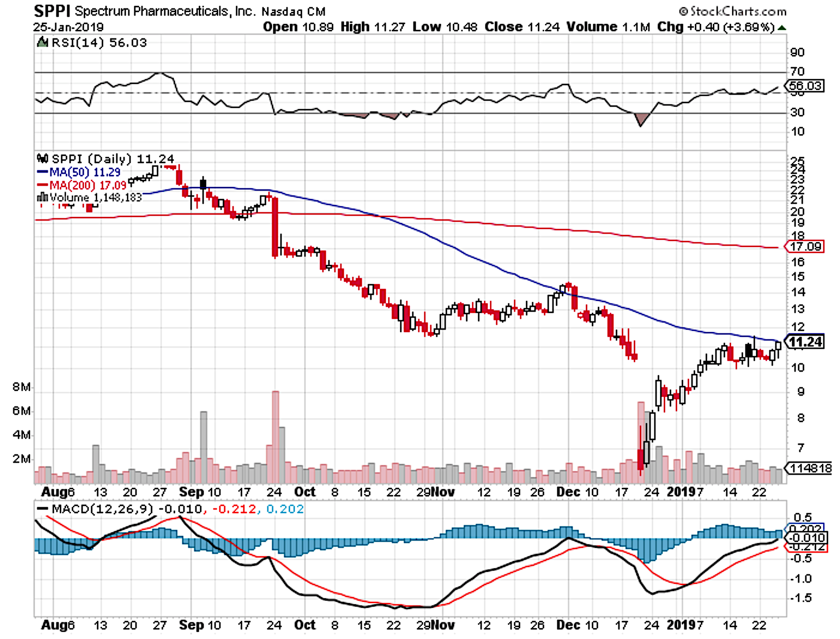Click the volume bars icon in the legend
840x639 pixels.
tap(43, 197)
